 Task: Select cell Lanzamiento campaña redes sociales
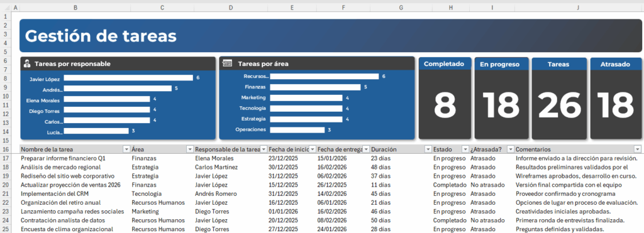(75, 211)
